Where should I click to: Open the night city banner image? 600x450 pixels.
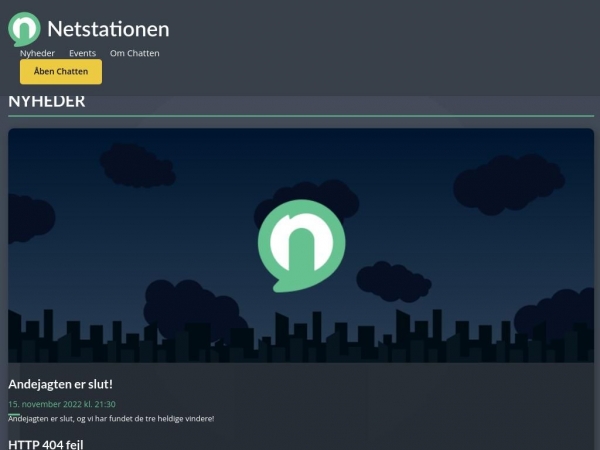[x=301, y=245]
